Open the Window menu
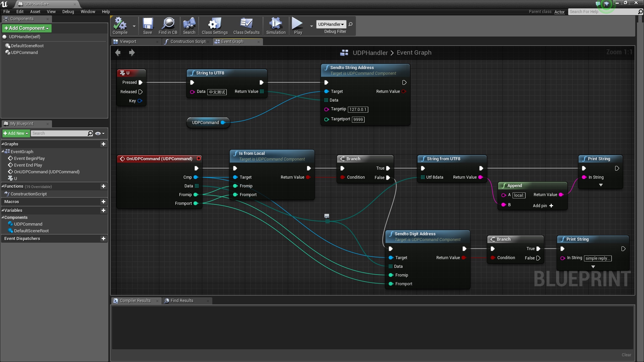 pos(88,11)
